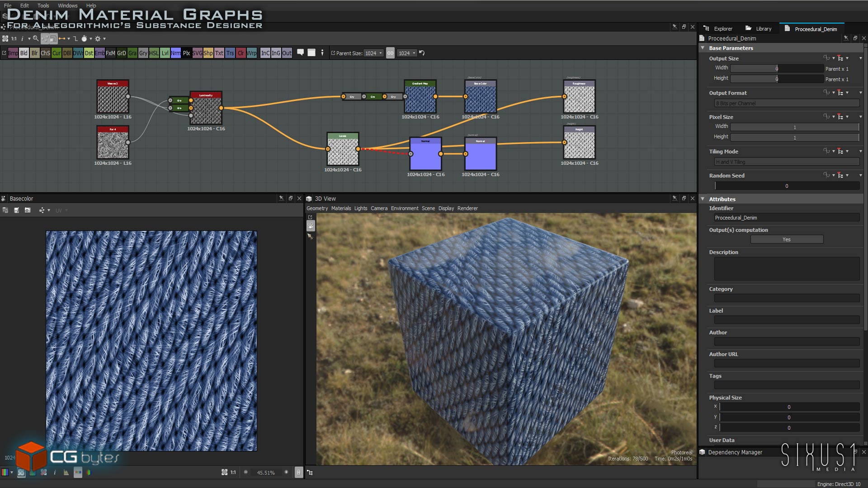This screenshot has height=488, width=868.
Task: Fit graph to view icon in graph toolbar
Action: 5,39
